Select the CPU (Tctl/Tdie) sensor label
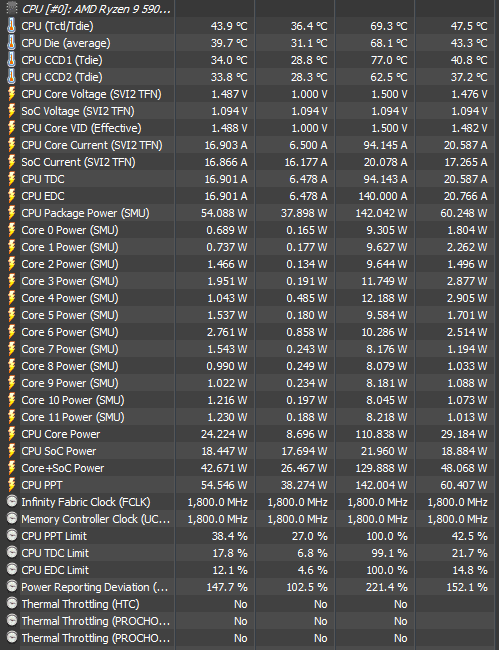 (58, 26)
